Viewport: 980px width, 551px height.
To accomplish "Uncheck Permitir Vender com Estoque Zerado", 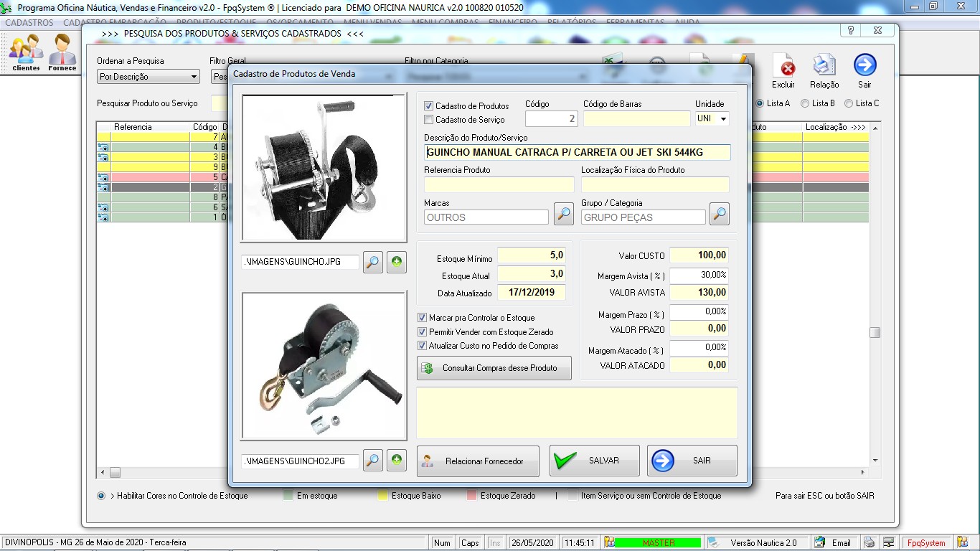I will 423,332.
